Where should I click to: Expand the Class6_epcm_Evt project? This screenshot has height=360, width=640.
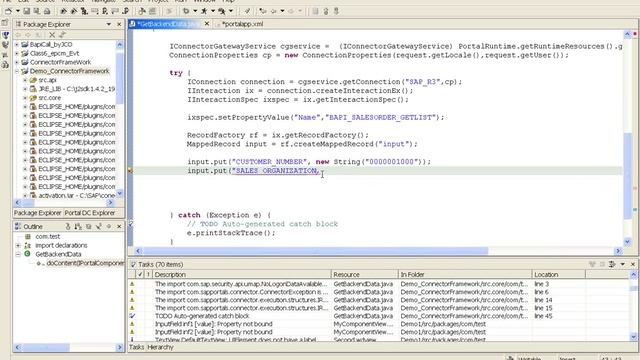tap(17, 53)
